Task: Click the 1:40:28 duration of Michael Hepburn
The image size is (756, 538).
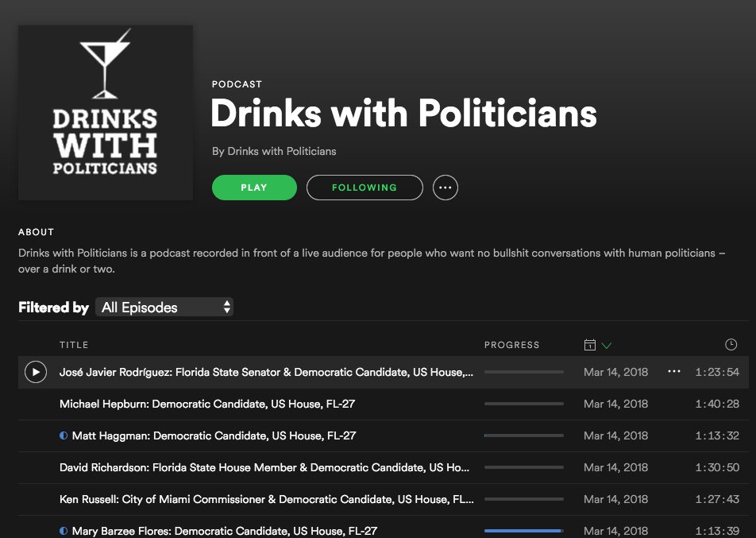Action: (x=717, y=404)
